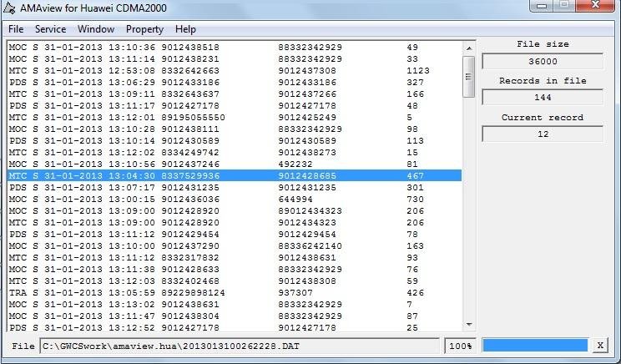Select the PDS record at 13:12:52
621x364 pixels.
click(235, 327)
